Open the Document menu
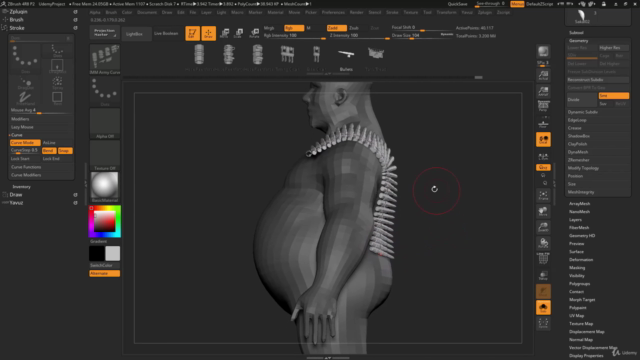Viewport: 640px width, 360px height. coord(147,12)
